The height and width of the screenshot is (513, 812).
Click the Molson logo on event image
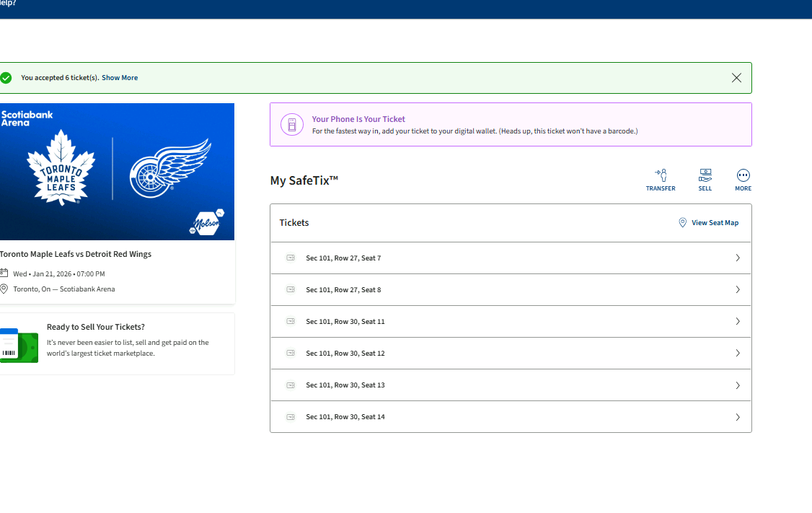point(207,222)
